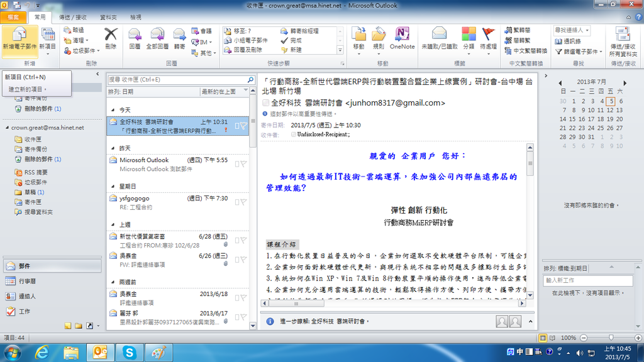Screen dimensions: 644x362
Task: Click the Forward (轉寄) icon
Action: 179,35
